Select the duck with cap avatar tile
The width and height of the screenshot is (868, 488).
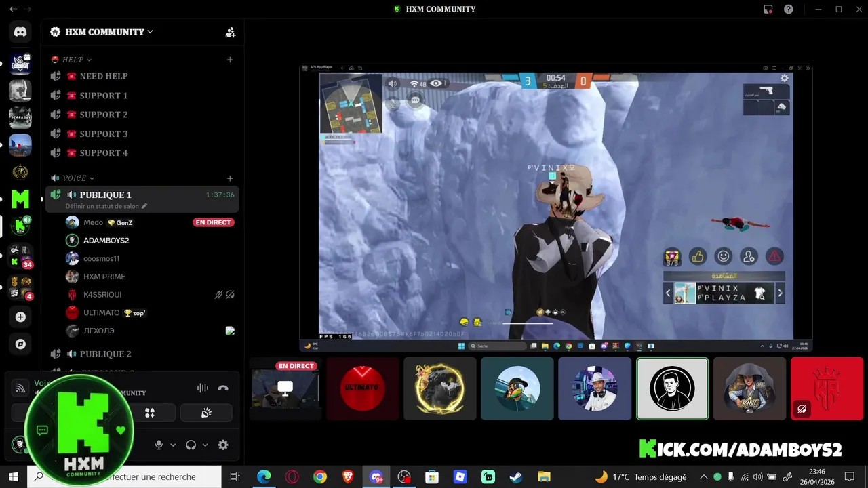pyautogui.click(x=517, y=388)
